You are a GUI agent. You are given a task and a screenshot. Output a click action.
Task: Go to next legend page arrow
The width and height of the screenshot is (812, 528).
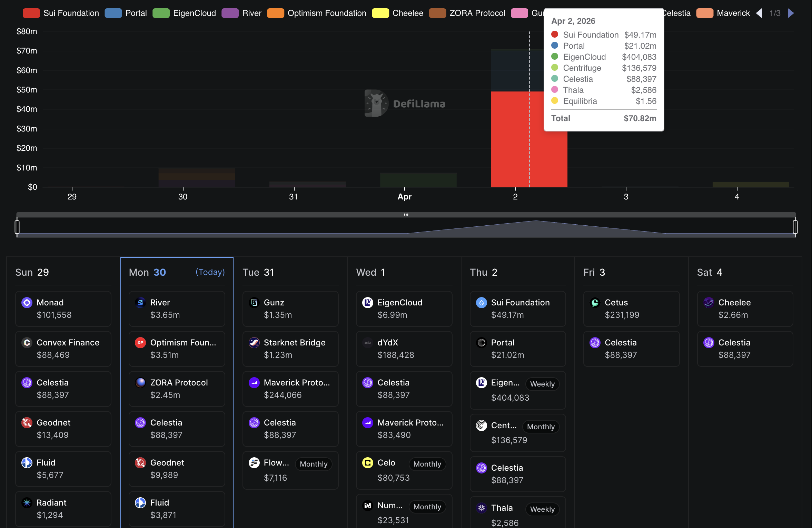pos(791,13)
